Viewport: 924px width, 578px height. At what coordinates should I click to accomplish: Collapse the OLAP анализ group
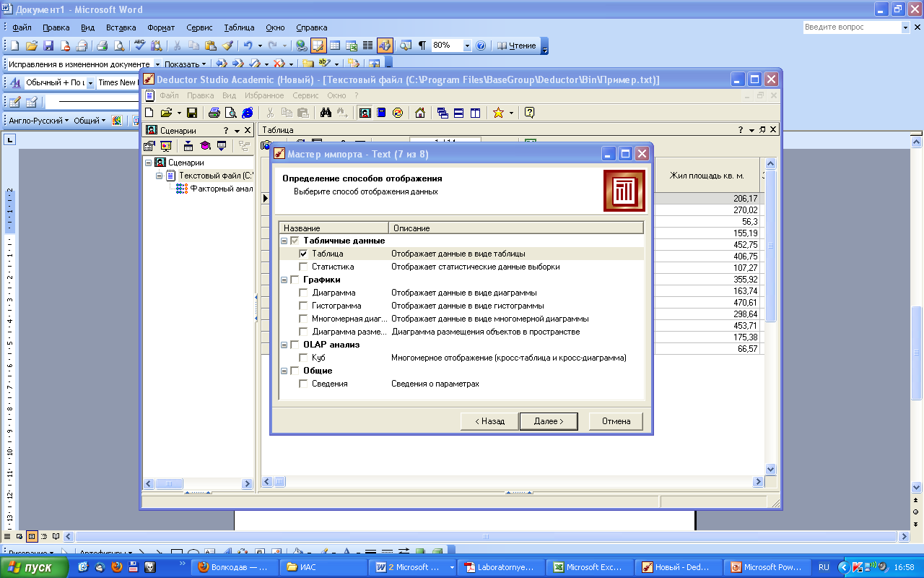pyautogui.click(x=284, y=345)
